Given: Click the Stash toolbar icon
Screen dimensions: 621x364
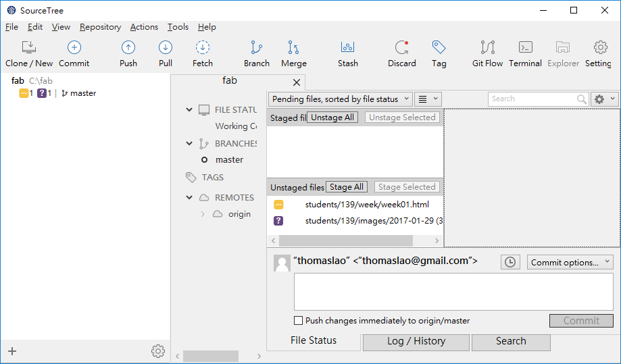Looking at the screenshot, I should click(x=347, y=47).
